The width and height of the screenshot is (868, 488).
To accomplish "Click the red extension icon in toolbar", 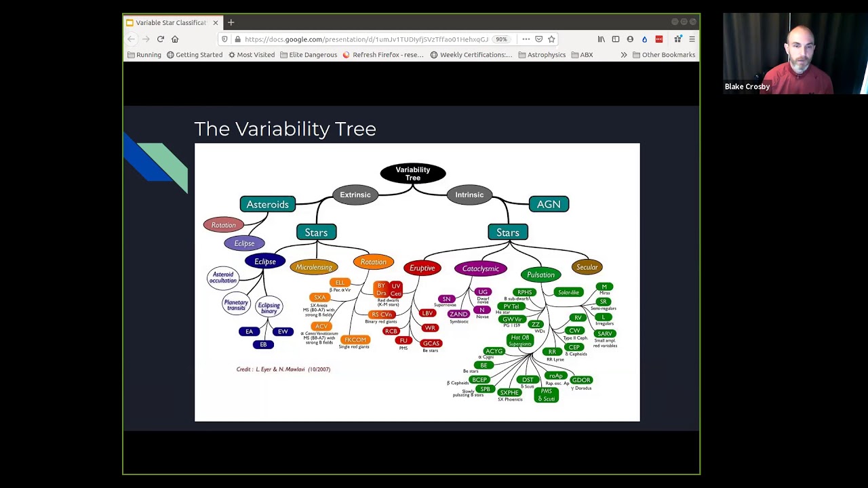I will pos(658,39).
